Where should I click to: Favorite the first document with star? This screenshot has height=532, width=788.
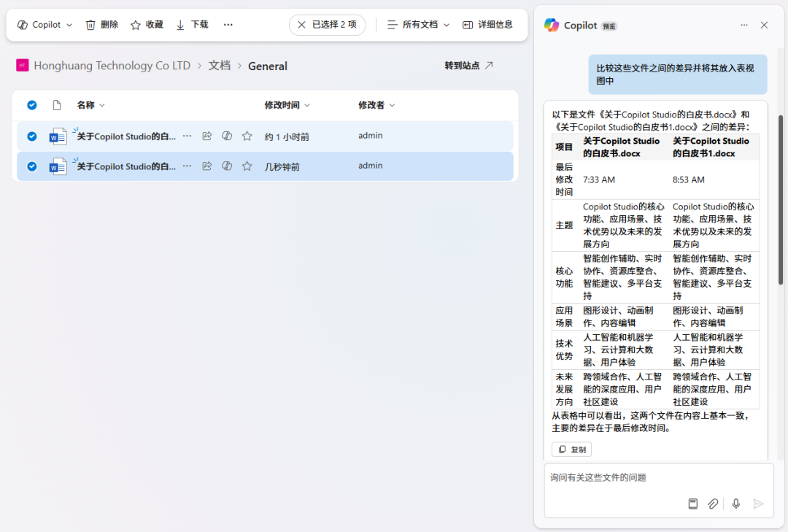[x=247, y=136]
